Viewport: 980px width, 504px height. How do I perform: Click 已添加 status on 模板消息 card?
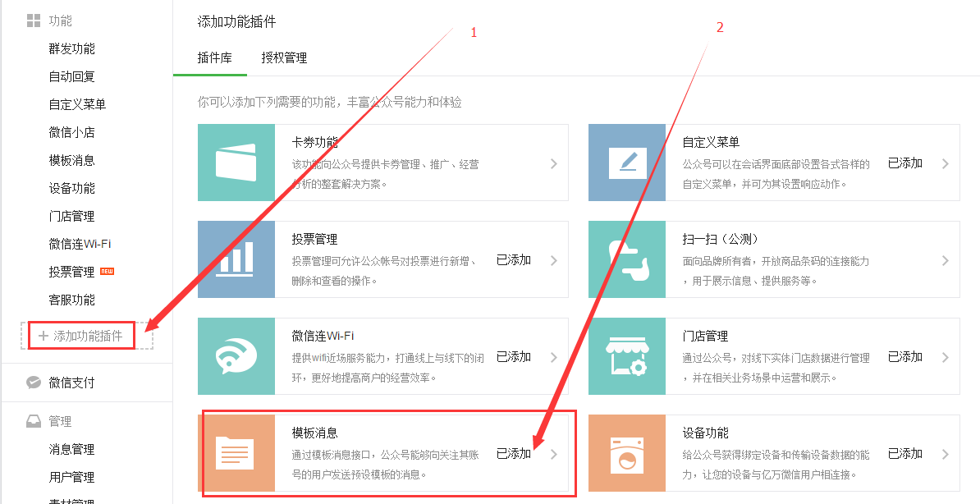tap(514, 454)
